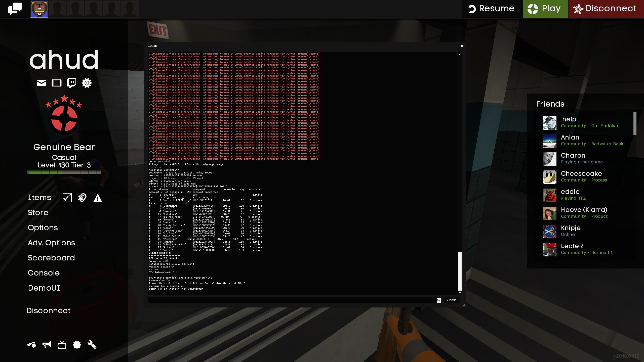This screenshot has height=362, width=644.
Task: Click the green level progress bar
Action: coord(64,172)
